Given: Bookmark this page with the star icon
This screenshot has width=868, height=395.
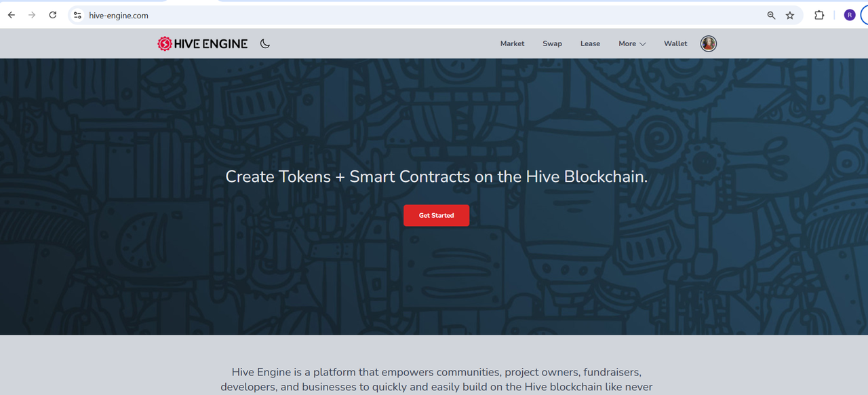Looking at the screenshot, I should point(790,15).
